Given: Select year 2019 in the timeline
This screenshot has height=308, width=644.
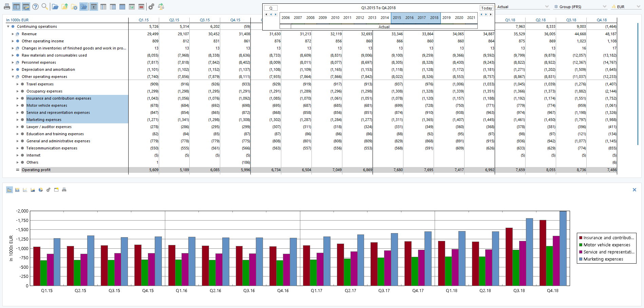Looking at the screenshot, I should click(447, 18).
